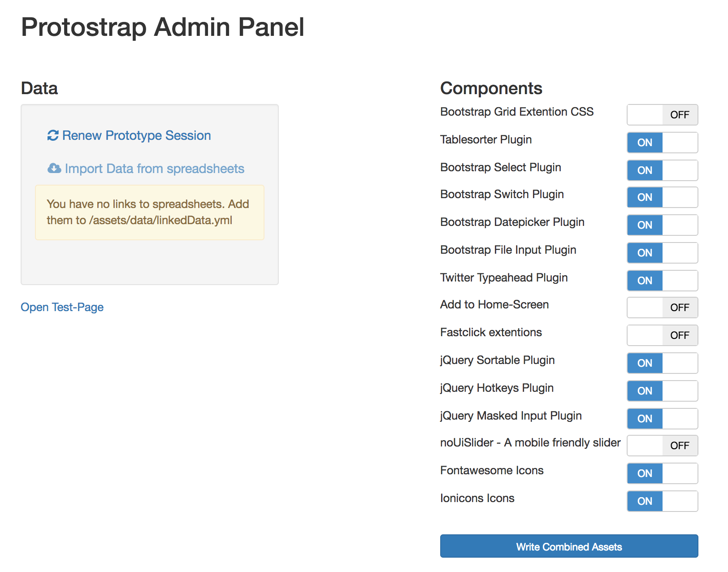Image resolution: width=728 pixels, height=572 pixels.
Task: Click the refresh icon beside Renew Prototype Session
Action: pyautogui.click(x=53, y=135)
